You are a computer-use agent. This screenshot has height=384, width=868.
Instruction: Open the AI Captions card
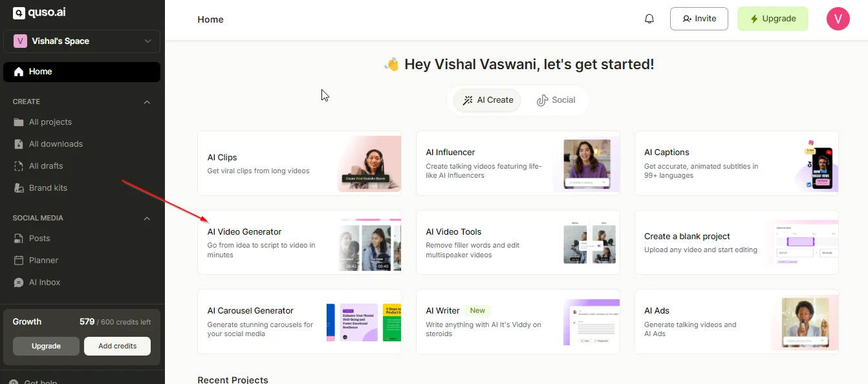(x=736, y=164)
